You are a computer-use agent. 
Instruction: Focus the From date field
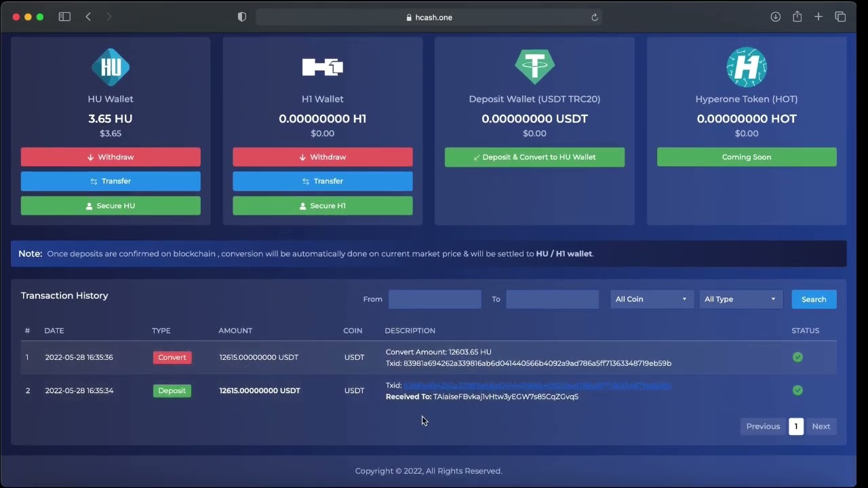point(435,299)
